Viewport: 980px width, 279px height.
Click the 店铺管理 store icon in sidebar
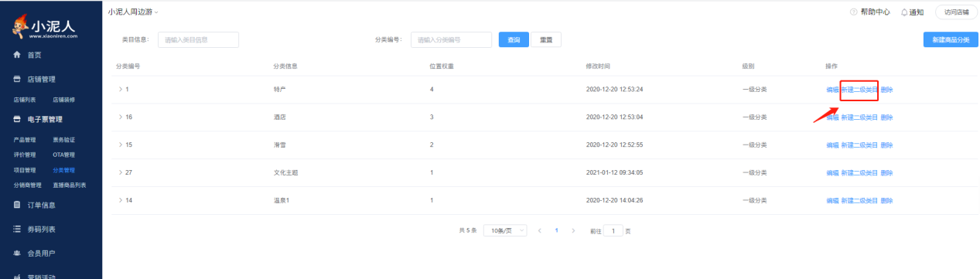16,80
